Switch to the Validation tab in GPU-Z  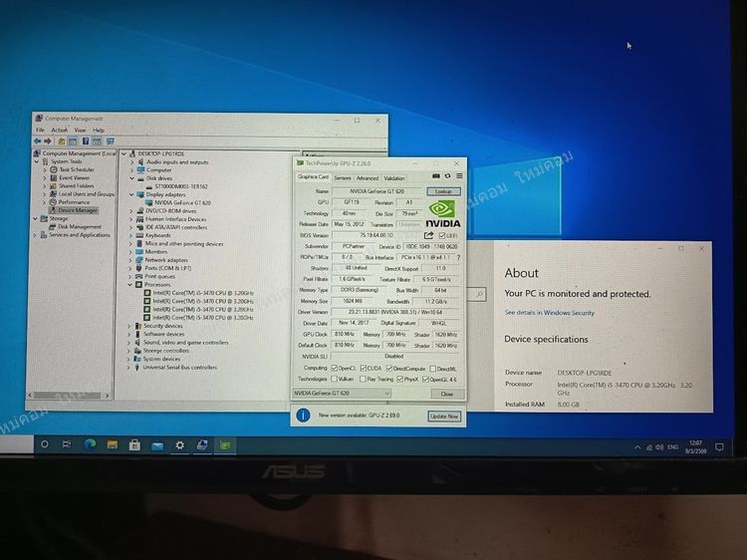coord(394,178)
